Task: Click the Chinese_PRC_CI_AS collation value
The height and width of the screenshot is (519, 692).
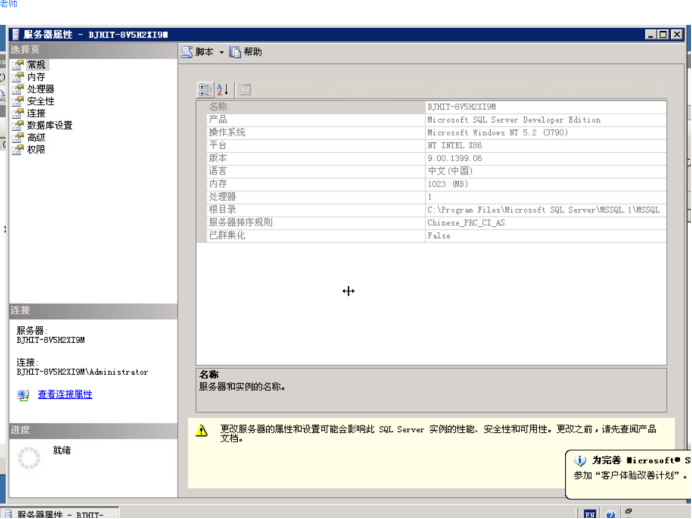Action: coord(466,223)
